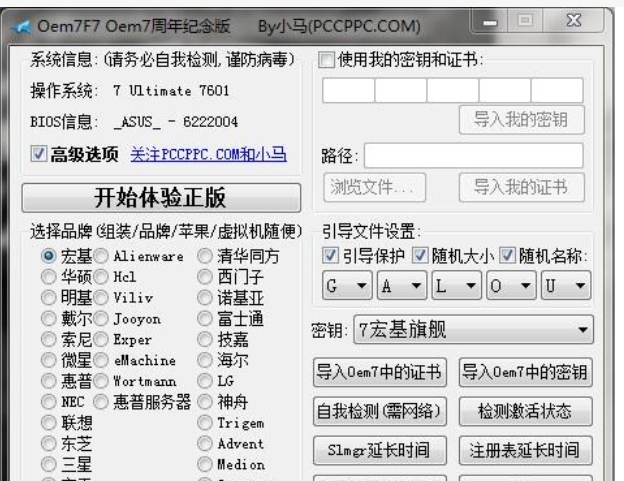The image size is (624, 481).
Task: Select the 宏基 brand radio button
Action: pyautogui.click(x=49, y=256)
